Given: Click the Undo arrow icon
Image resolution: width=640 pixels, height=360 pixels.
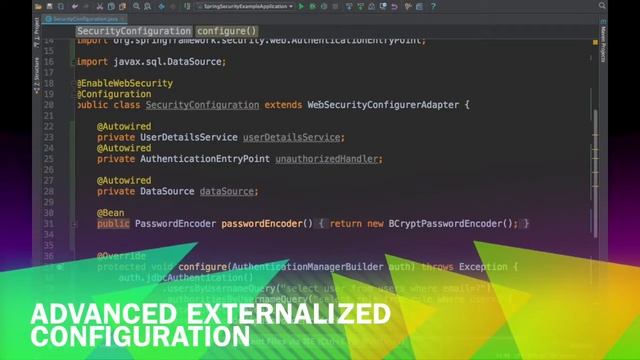Looking at the screenshot, I should pos(75,6).
